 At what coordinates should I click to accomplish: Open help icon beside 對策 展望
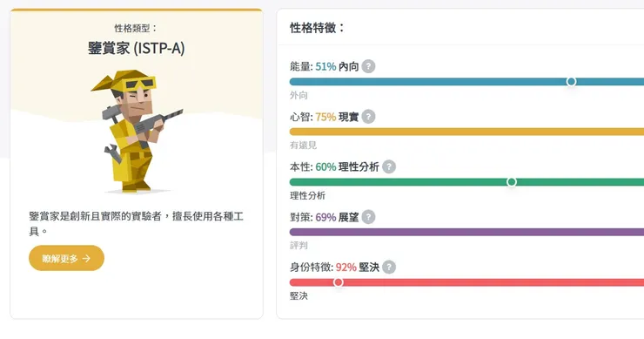click(368, 217)
